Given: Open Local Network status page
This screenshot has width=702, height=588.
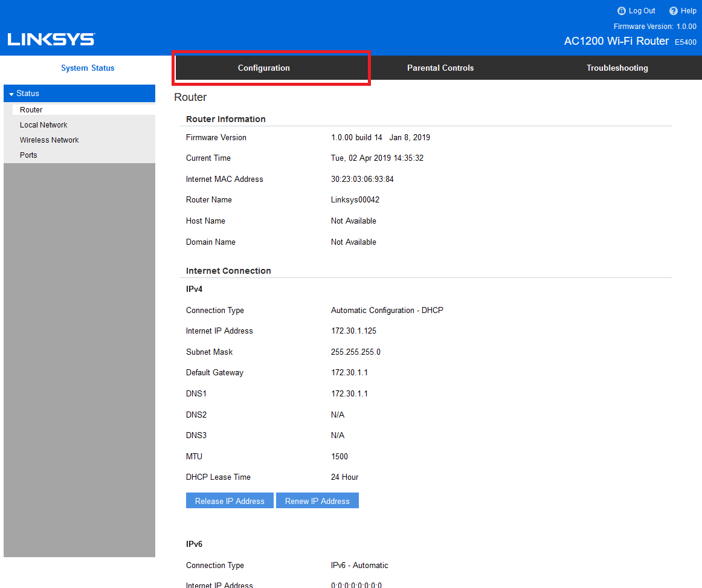Looking at the screenshot, I should point(43,125).
